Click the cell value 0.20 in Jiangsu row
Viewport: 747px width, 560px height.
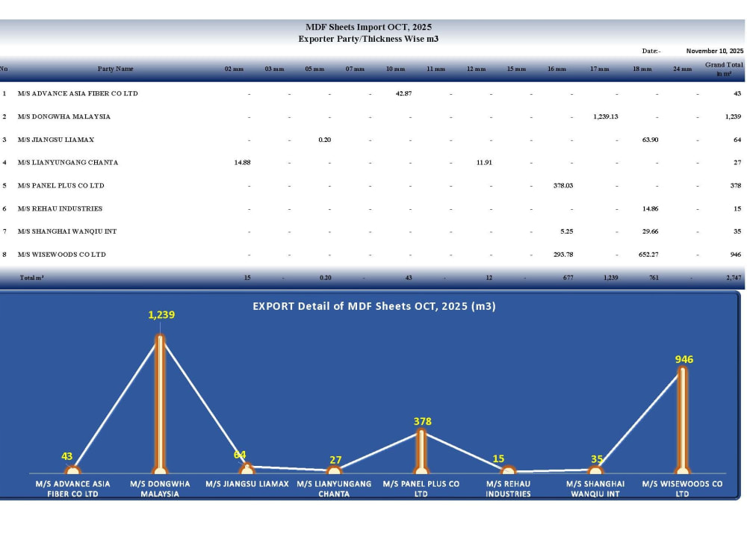pyautogui.click(x=324, y=140)
